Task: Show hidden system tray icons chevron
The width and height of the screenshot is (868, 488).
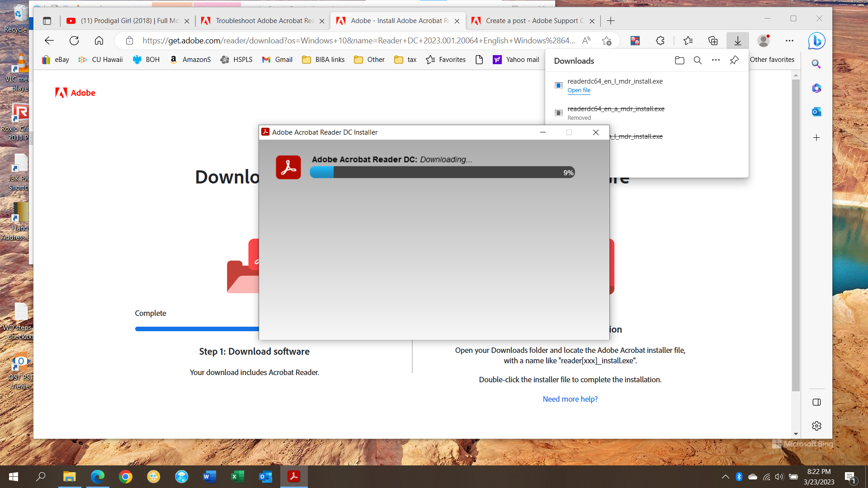Action: click(x=725, y=477)
